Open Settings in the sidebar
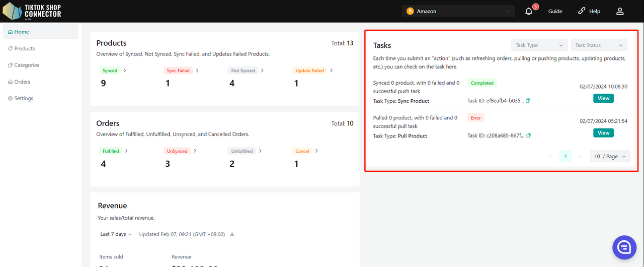Screen dimensions: 644x267 coord(24,98)
